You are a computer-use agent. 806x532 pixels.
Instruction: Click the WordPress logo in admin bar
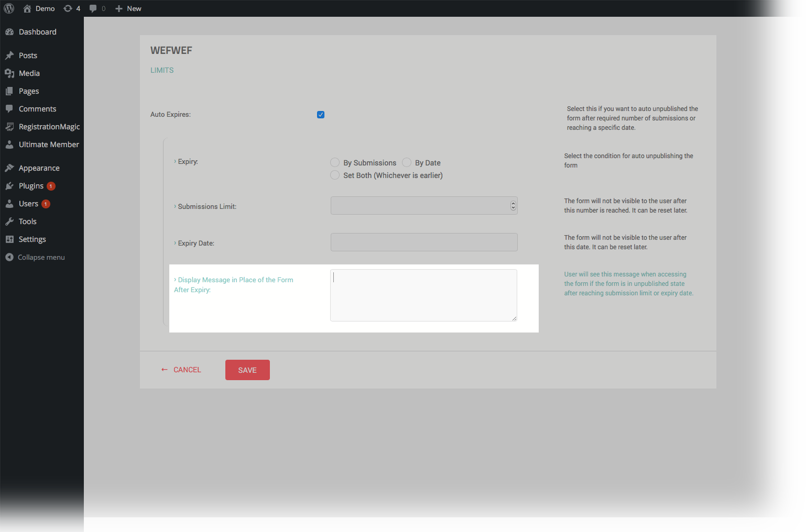coord(8,8)
